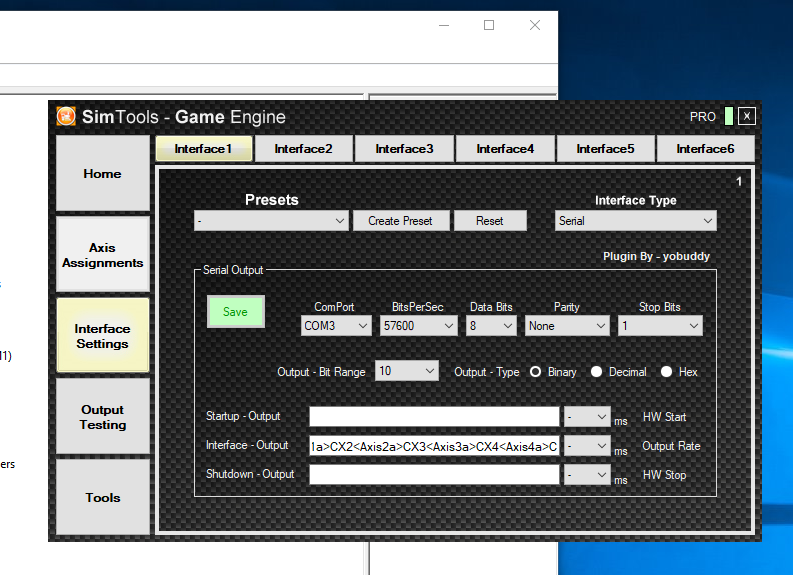This screenshot has width=793, height=575.
Task: Maximize the background white window
Action: (x=489, y=25)
